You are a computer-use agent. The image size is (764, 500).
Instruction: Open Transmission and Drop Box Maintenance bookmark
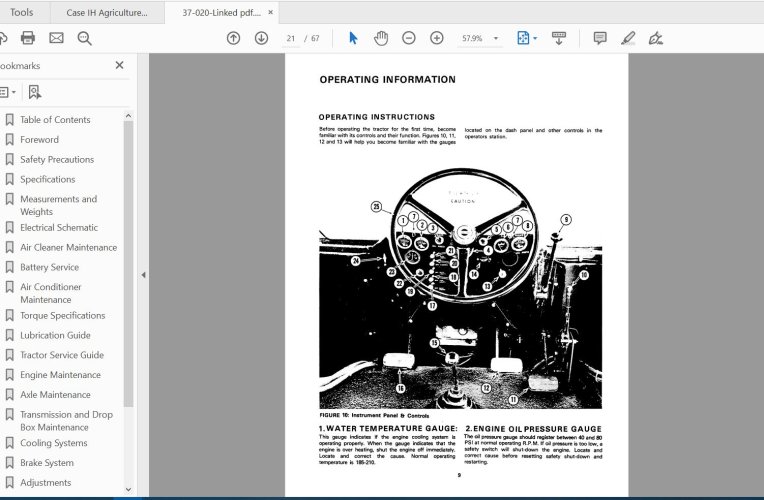[66, 421]
